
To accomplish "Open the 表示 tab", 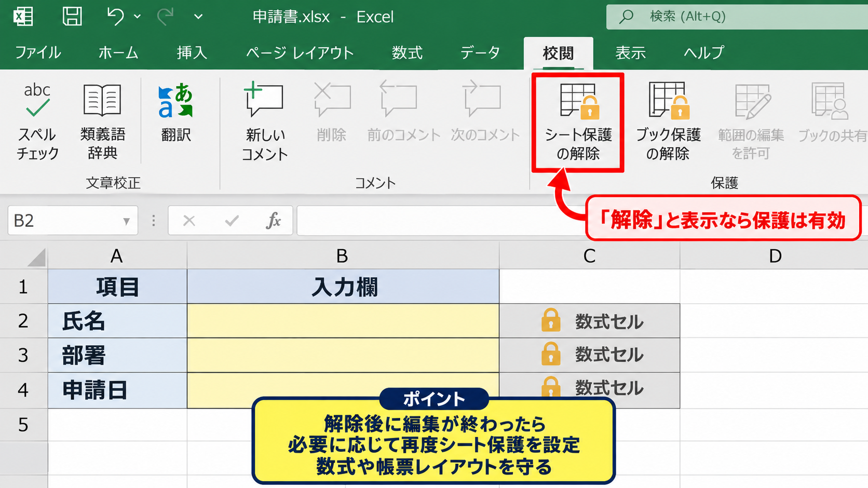I will point(630,52).
